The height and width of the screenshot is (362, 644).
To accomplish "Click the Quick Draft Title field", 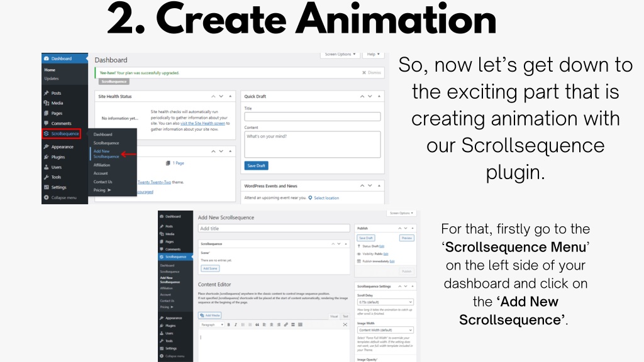I will click(313, 116).
